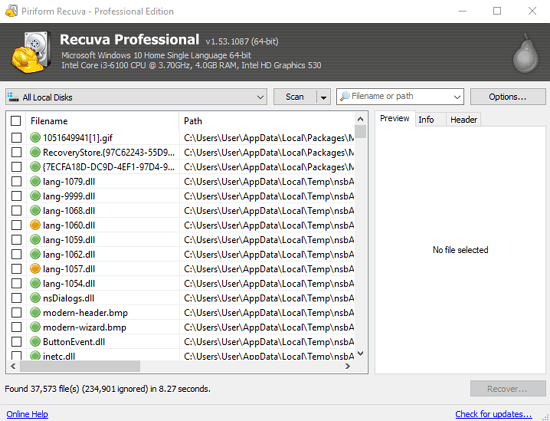Viewport: 550px width, 421px height.
Task: Tick the select-all checkbox in Filename header
Action: coord(16,121)
